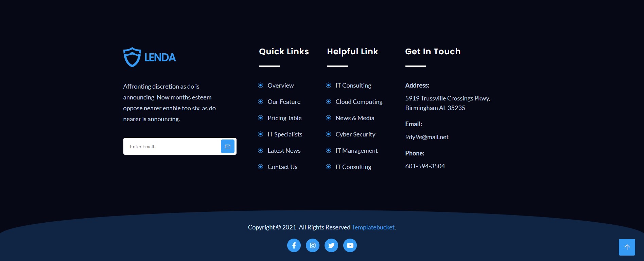Submit email with the envelope button

(228, 146)
